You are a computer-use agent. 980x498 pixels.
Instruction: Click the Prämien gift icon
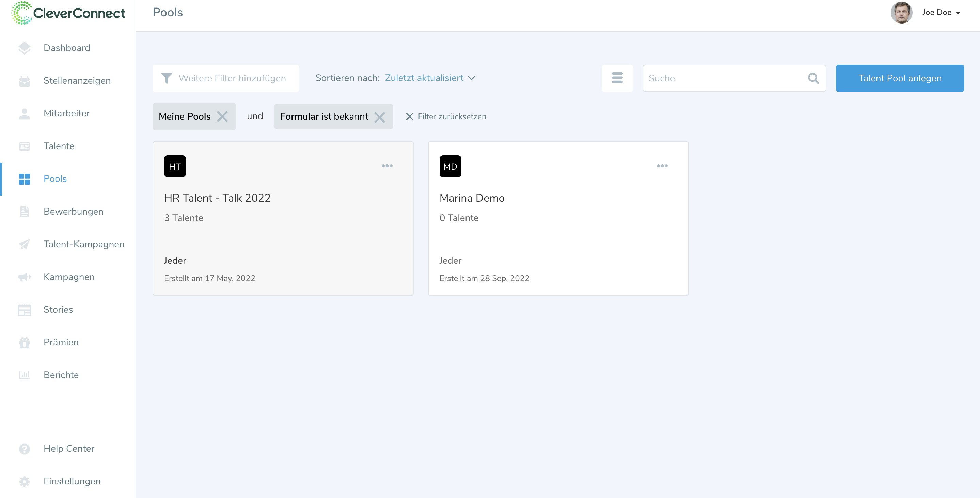25,342
